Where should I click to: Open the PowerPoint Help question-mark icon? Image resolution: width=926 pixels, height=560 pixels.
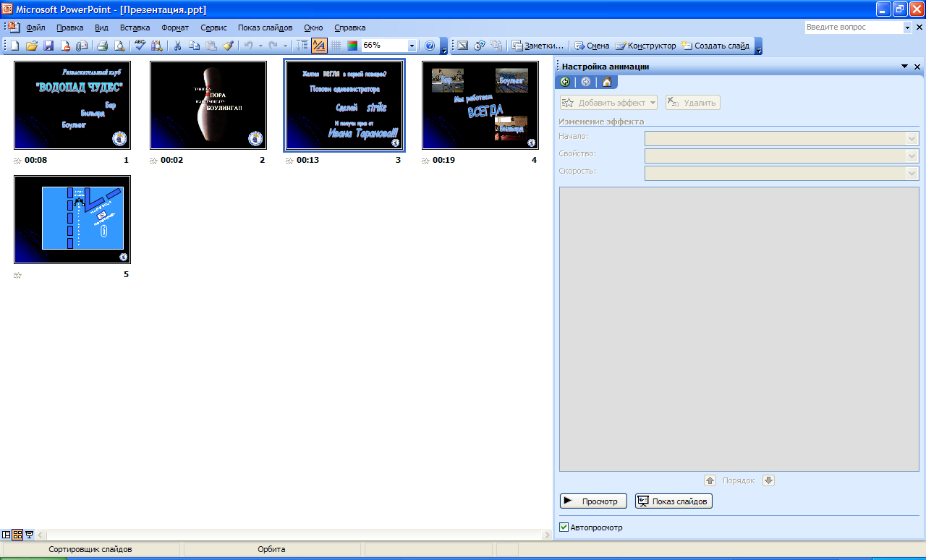(x=430, y=46)
